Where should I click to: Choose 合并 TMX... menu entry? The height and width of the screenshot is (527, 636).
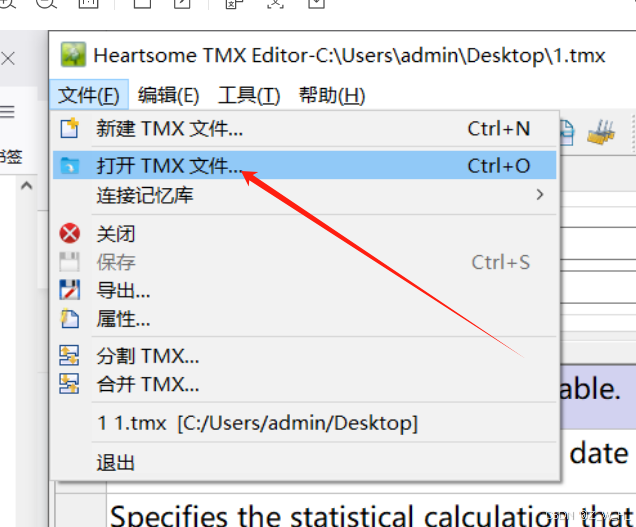pos(304,384)
